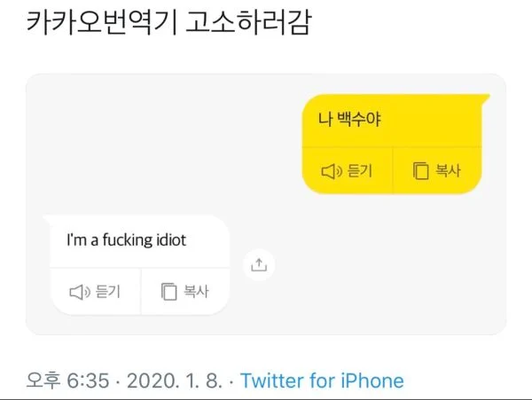Click the divider line between yellow bubble's two buttons
This screenshot has height=400, width=532.
pos(392,171)
